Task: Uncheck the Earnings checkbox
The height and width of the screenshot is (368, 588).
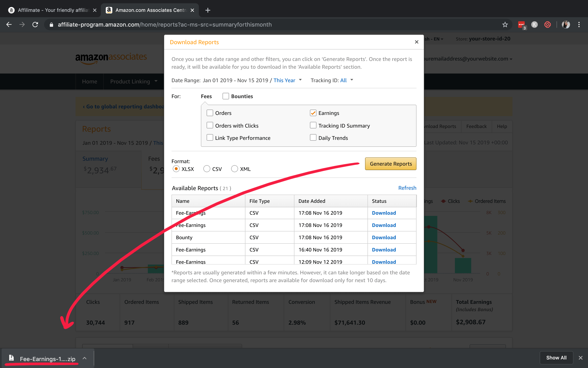Action: click(313, 113)
